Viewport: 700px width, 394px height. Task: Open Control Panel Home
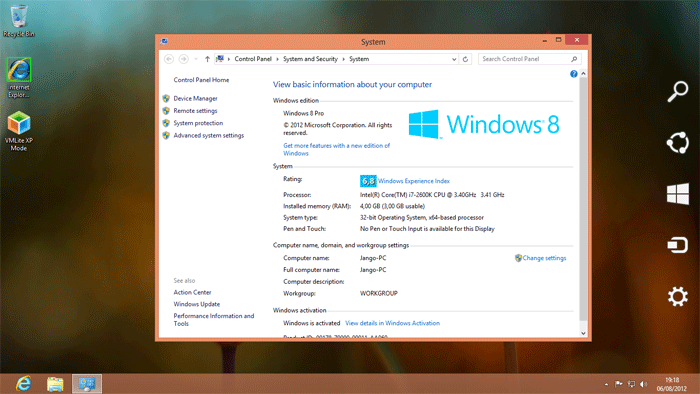(x=201, y=80)
